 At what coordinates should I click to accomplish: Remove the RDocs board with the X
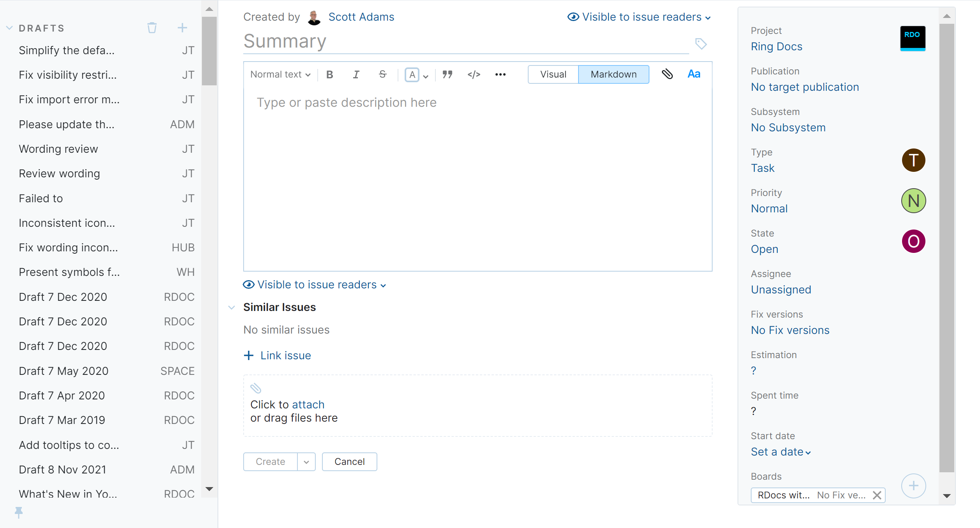pos(877,495)
